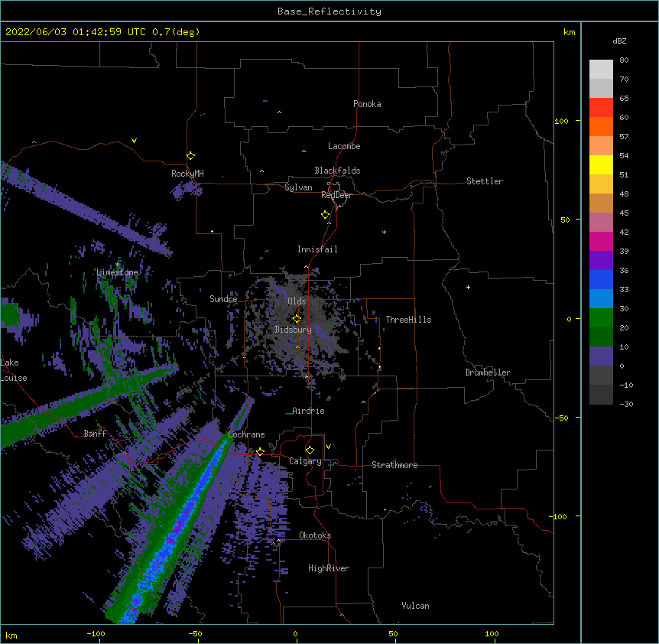Screen dimensions: 659x644
Task: Click the Stettler city label
Action: coord(485,181)
